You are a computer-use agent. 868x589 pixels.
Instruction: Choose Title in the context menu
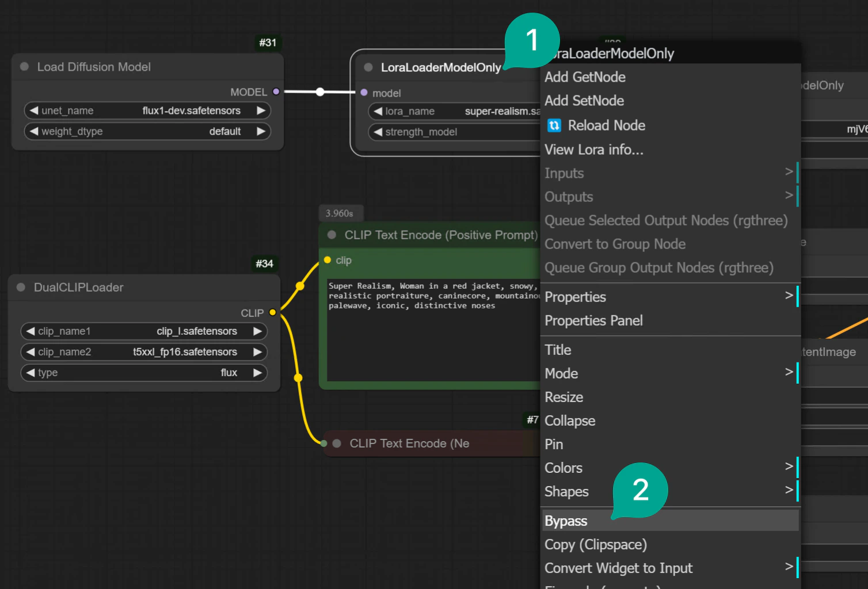(x=671, y=349)
